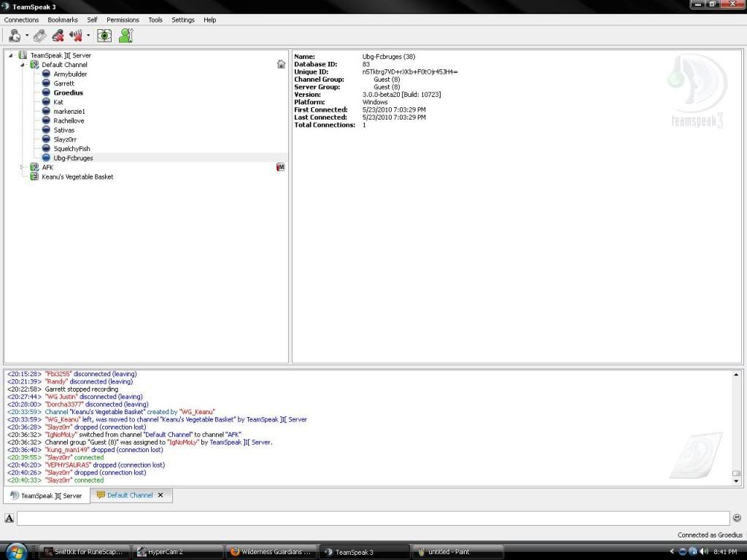This screenshot has height=560, width=747.
Task: Click the AFK channel icon
Action: coord(34,167)
